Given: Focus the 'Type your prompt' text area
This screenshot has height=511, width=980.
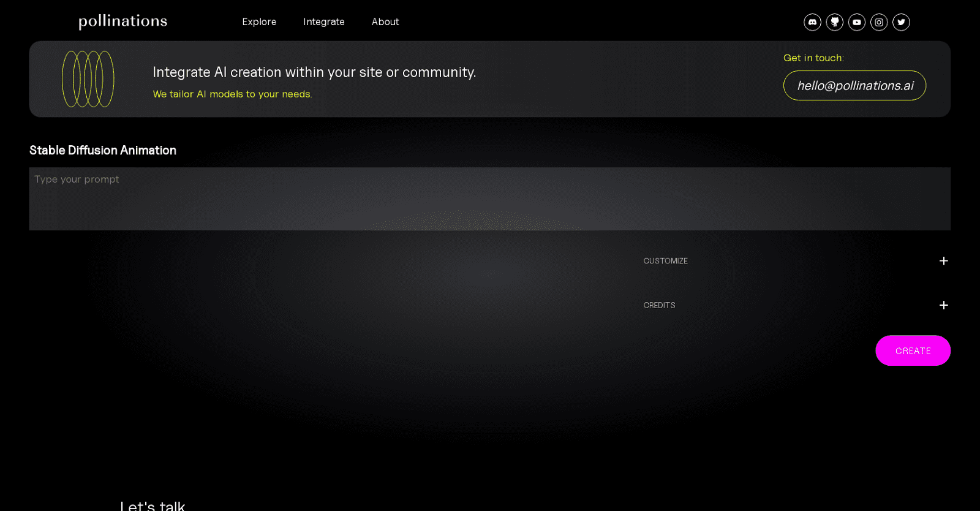Looking at the screenshot, I should (x=489, y=199).
